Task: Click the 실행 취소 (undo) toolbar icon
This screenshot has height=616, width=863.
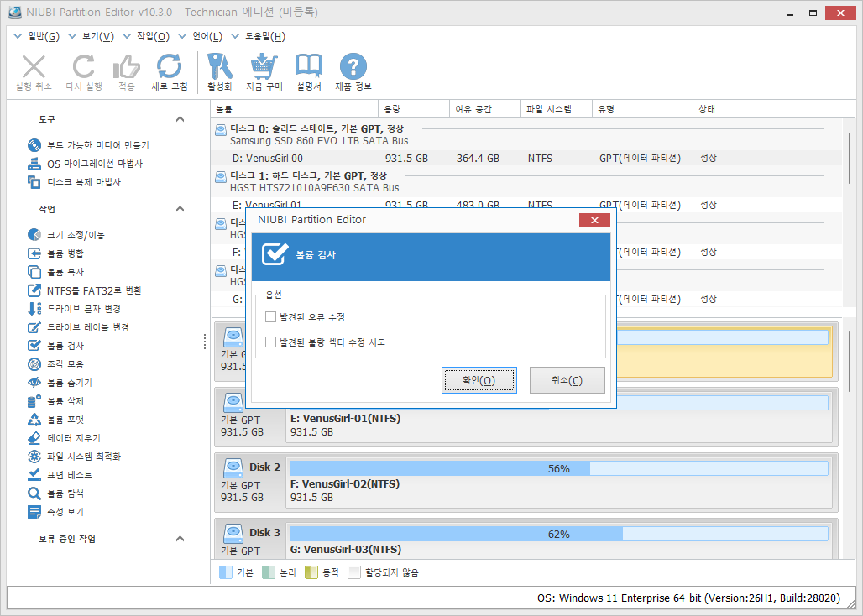Action: (x=34, y=67)
